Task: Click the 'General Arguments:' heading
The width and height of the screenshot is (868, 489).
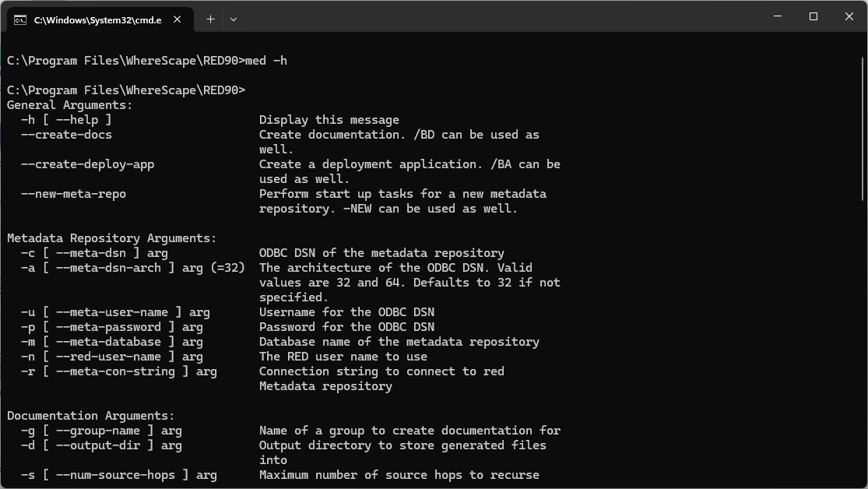Action: (70, 105)
